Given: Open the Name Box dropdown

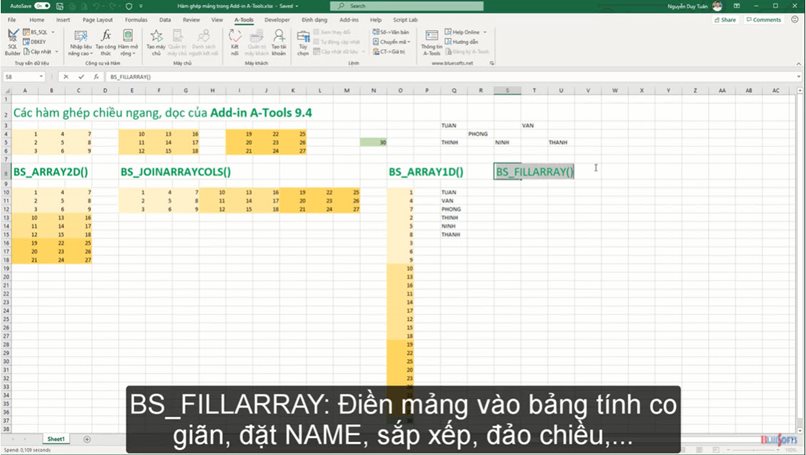Looking at the screenshot, I should tap(41, 77).
